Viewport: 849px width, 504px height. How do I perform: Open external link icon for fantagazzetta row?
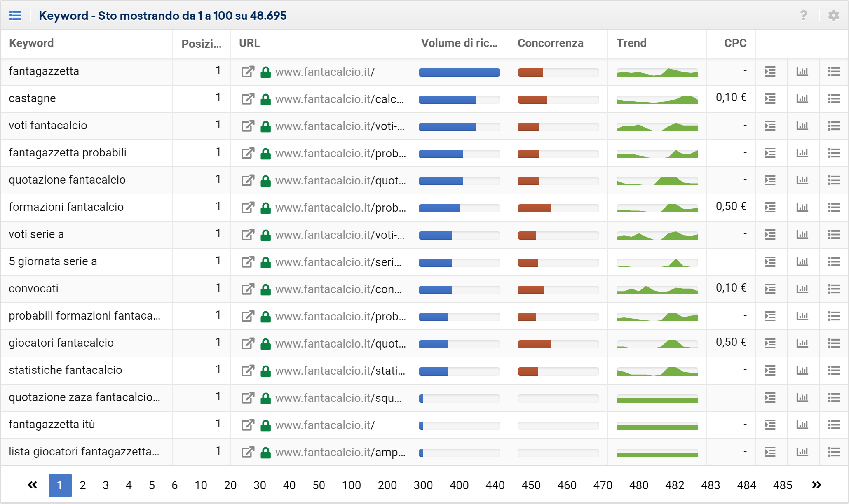click(248, 72)
